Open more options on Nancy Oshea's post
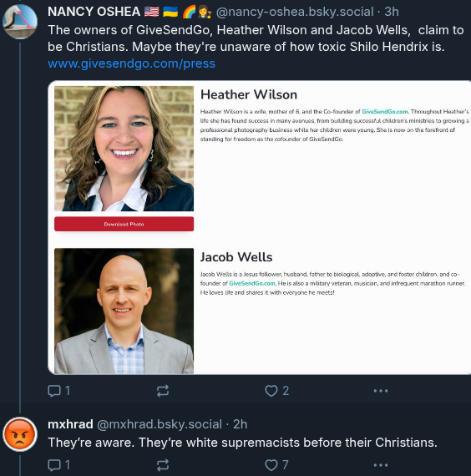Image resolution: width=471 pixels, height=476 pixels. (381, 391)
